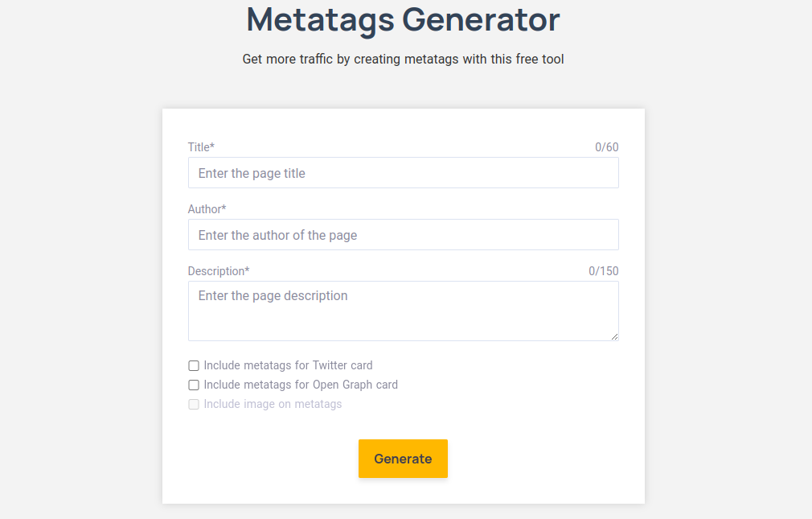
Task: Click the 'Include image on metatags' label text
Action: click(x=273, y=404)
